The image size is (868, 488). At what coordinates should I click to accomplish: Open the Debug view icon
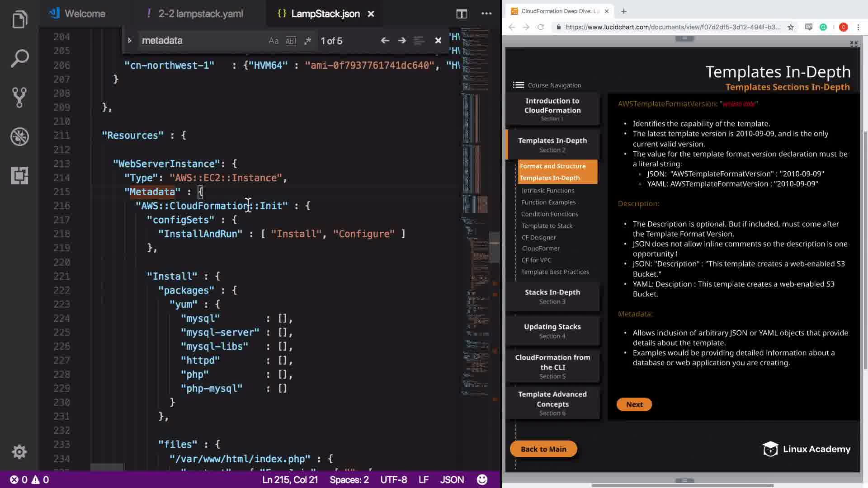pyautogui.click(x=19, y=136)
